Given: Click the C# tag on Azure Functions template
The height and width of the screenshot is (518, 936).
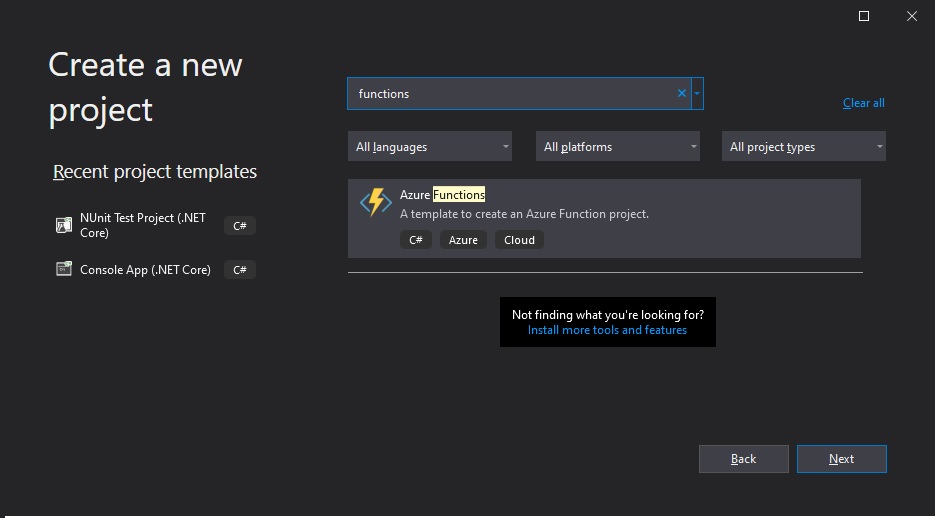Looking at the screenshot, I should pos(416,240).
